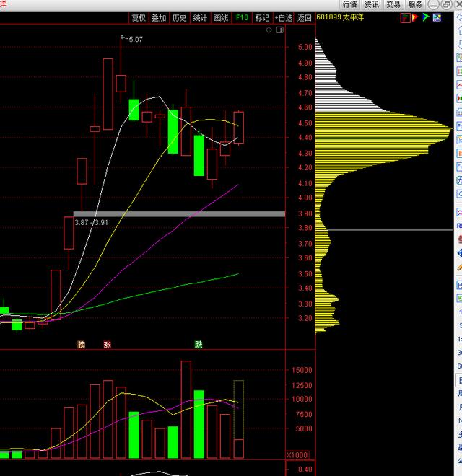The image size is (462, 476).
Task: Open the 行情 menu
Action: (350, 4)
